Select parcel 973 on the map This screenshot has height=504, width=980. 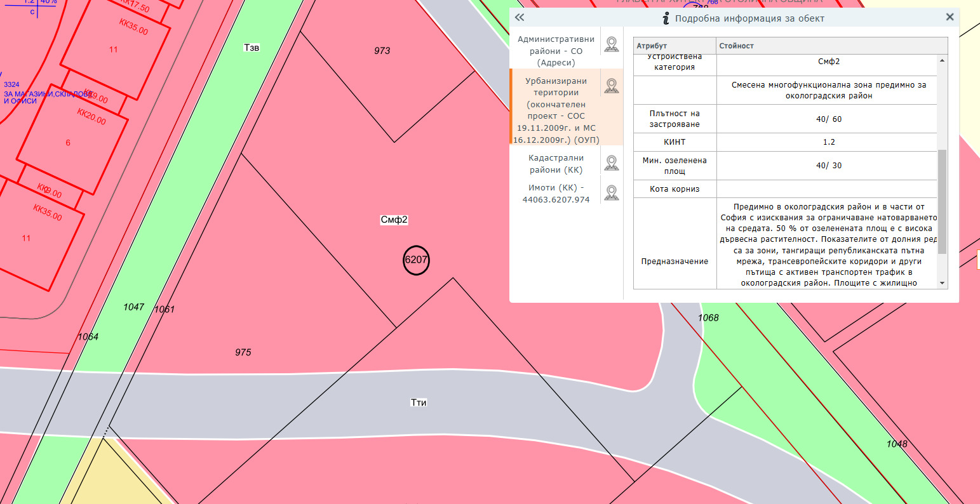(x=382, y=51)
